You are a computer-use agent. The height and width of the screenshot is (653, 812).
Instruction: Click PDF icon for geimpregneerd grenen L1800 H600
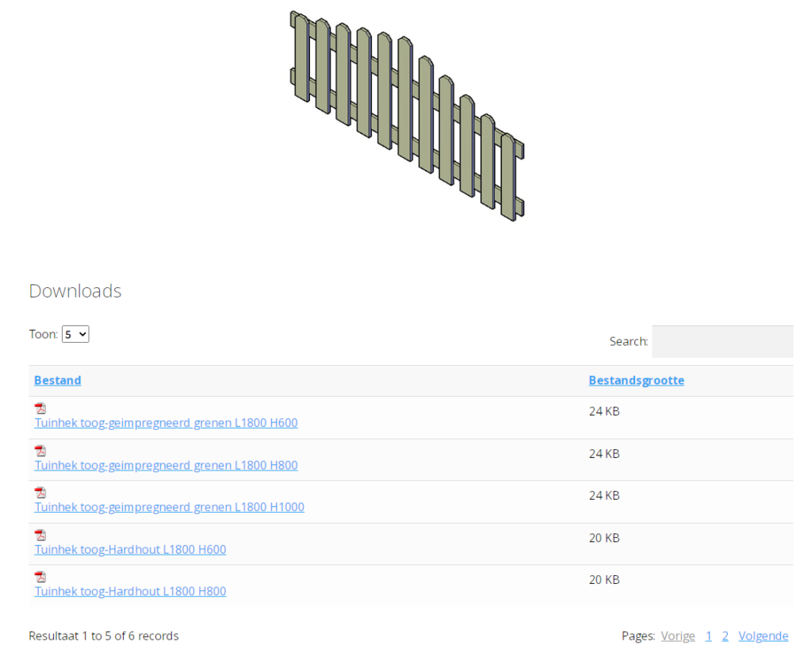(x=40, y=409)
